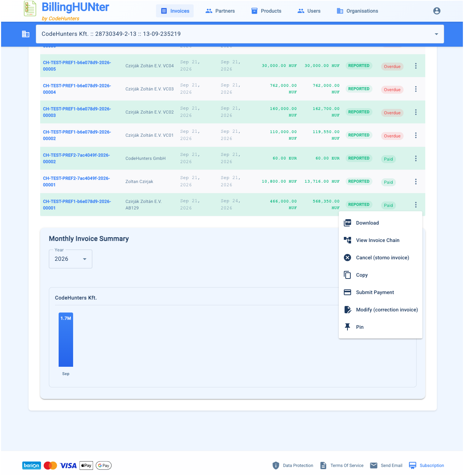Screen dimensions: 464x476
Task: Click the PDF Download icon
Action: pyautogui.click(x=347, y=223)
